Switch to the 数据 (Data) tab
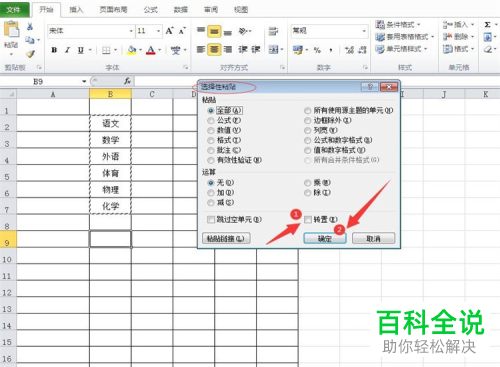 tap(180, 10)
